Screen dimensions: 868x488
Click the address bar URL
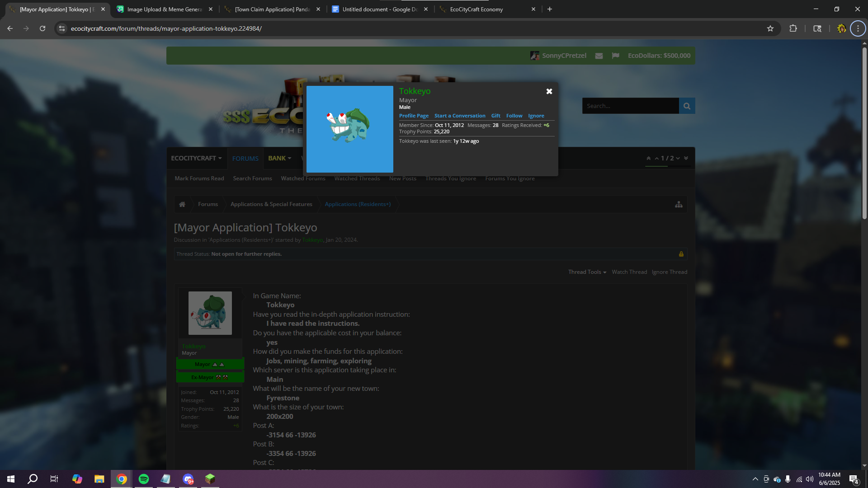[x=166, y=28]
